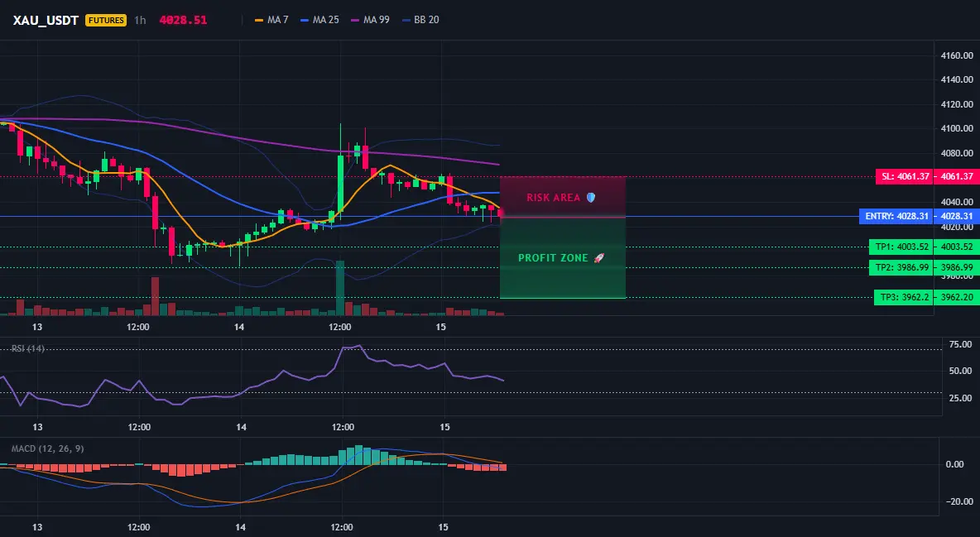Click the shield icon beside RISK AREA

pyautogui.click(x=591, y=198)
